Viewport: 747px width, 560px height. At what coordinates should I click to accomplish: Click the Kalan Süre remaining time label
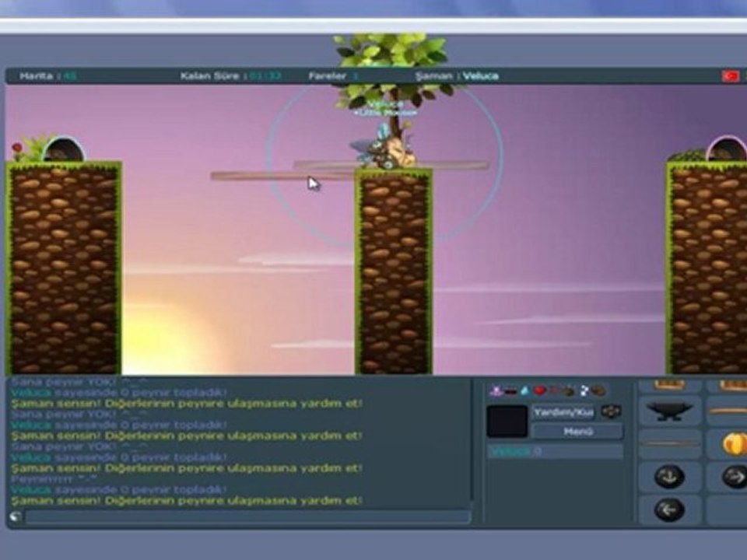click(x=230, y=75)
